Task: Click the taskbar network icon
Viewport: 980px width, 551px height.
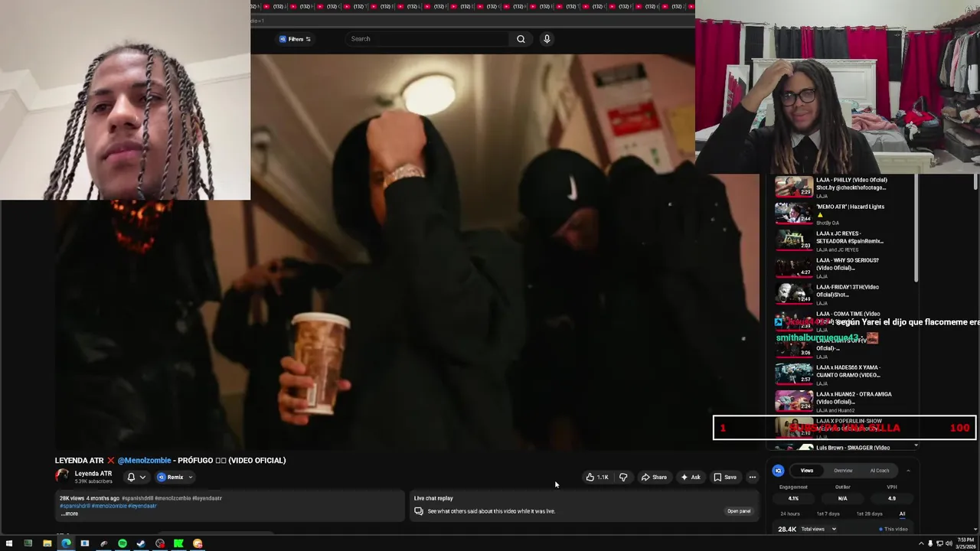Action: [x=939, y=543]
